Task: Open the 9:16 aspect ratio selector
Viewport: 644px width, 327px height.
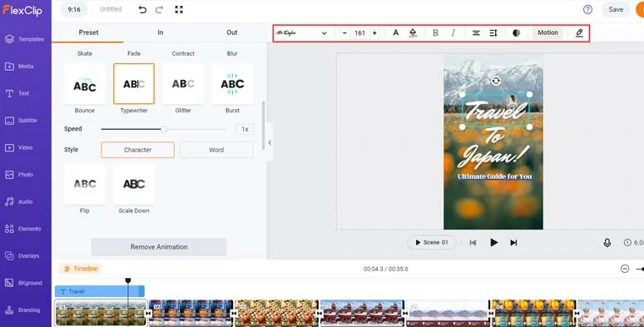Action: click(x=74, y=9)
